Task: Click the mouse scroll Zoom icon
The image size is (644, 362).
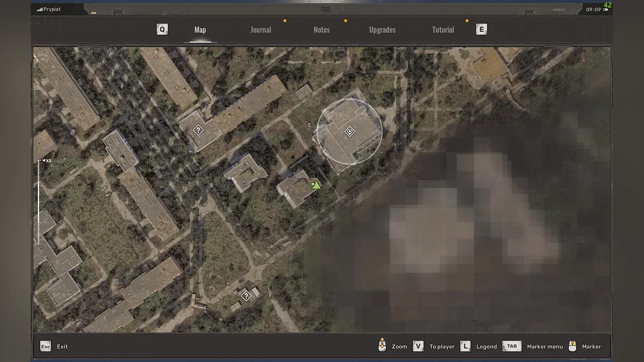Action: (382, 346)
